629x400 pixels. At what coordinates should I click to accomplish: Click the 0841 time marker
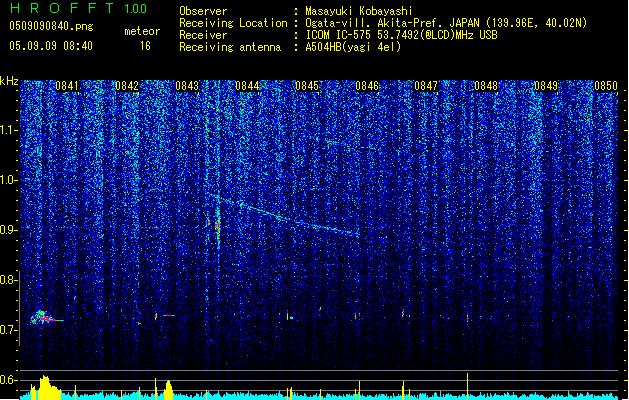point(67,86)
